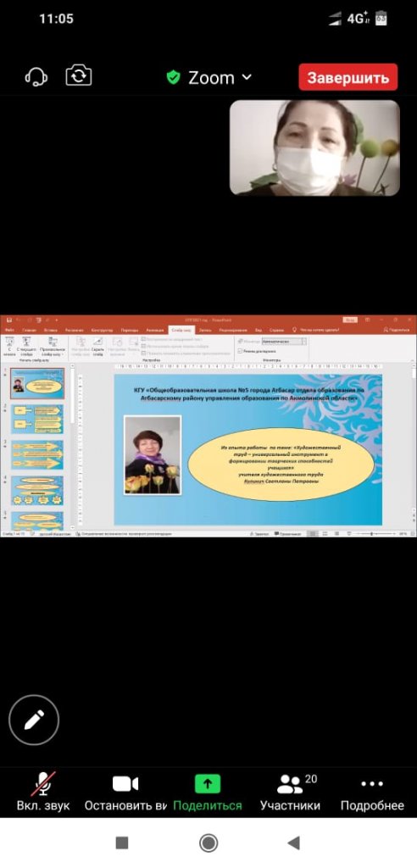417x868 pixels.
Task: Switch camera with the flip icon
Action: point(79,75)
